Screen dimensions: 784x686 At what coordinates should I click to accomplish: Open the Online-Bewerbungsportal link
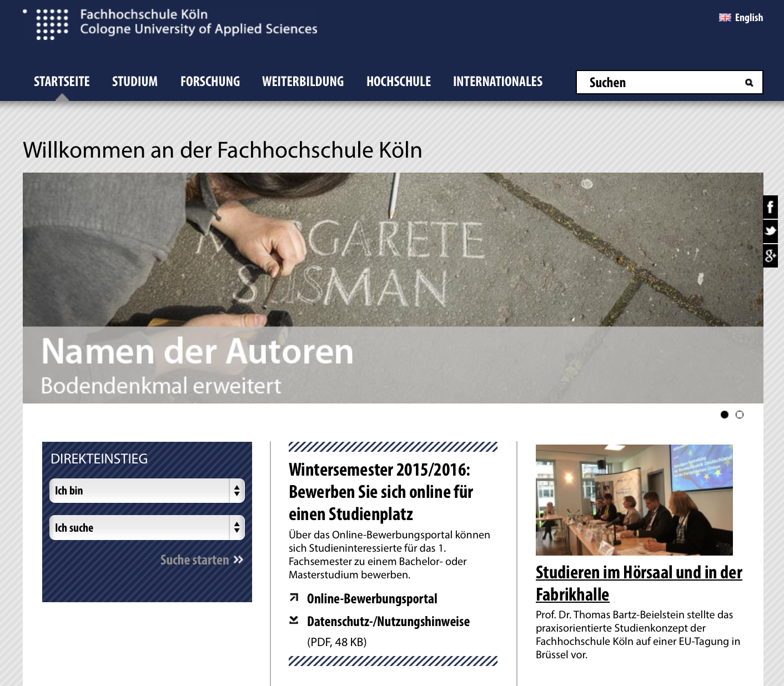pos(372,599)
